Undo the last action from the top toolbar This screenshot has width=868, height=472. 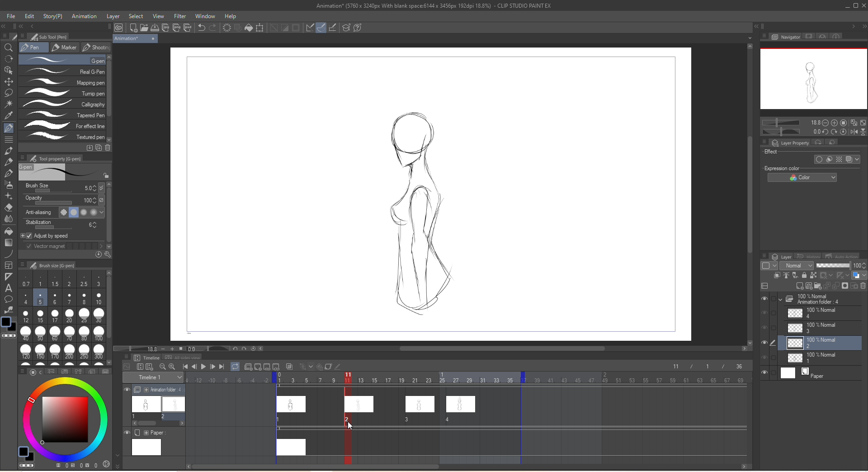[x=201, y=28]
